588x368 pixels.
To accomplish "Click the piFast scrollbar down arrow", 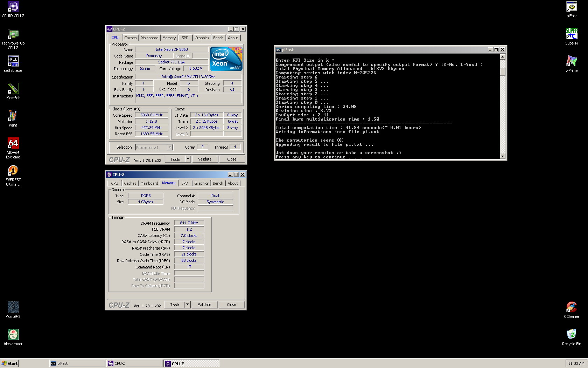I will click(503, 156).
